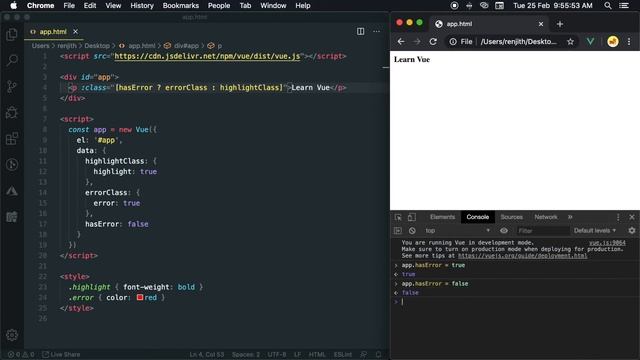Open the vuejs.org deployment guide link
This screenshot has width=640, height=360.
tap(522, 256)
